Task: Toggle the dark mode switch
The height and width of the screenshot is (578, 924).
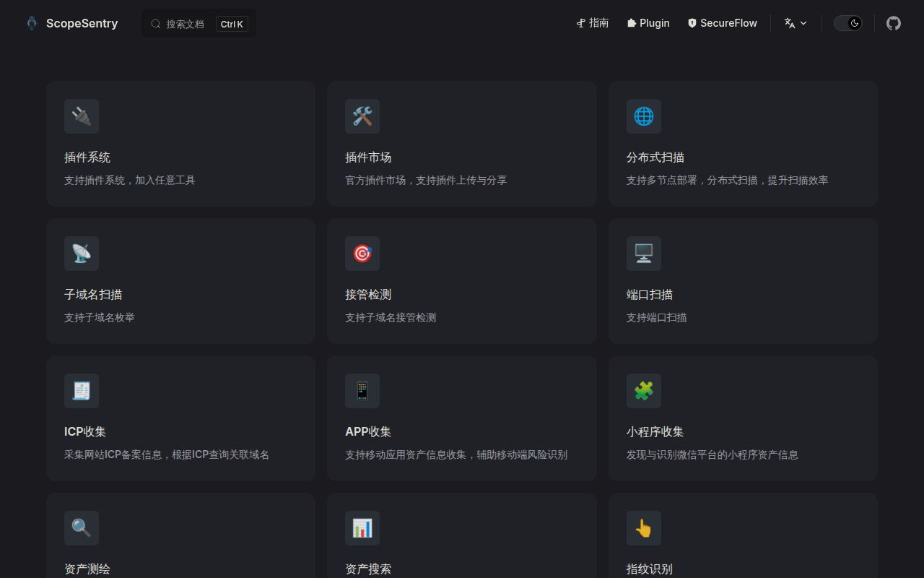Action: [848, 23]
